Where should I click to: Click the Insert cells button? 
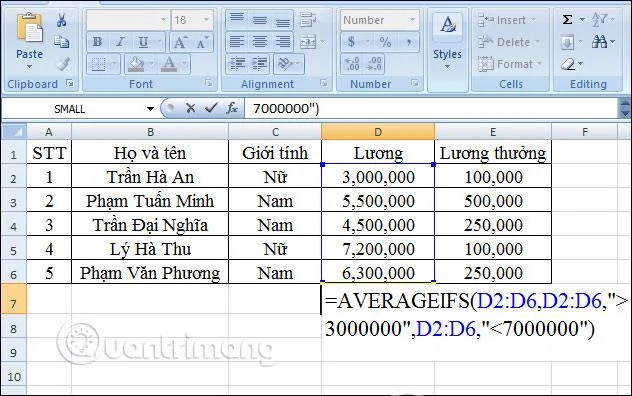point(507,20)
